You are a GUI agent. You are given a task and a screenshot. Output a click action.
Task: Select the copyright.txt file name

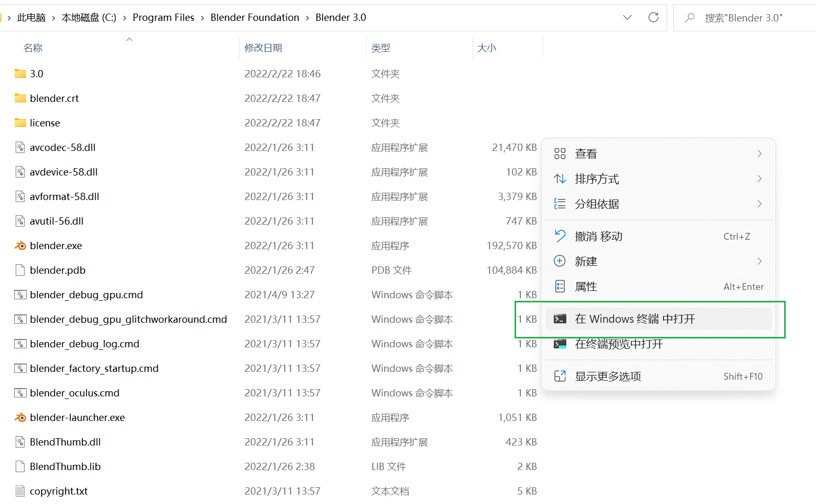[59, 491]
